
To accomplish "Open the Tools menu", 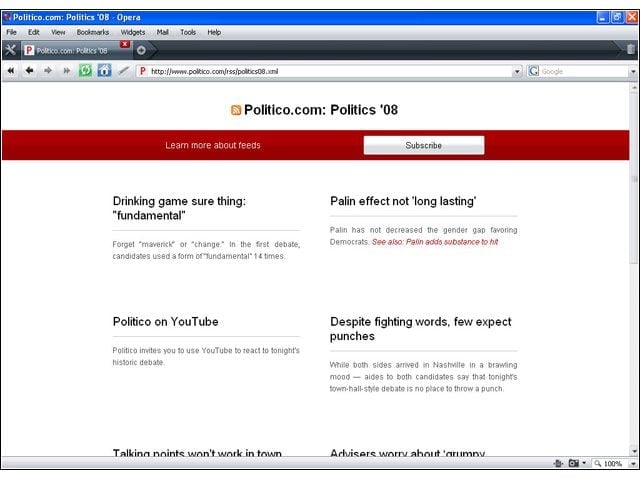I will 188,32.
